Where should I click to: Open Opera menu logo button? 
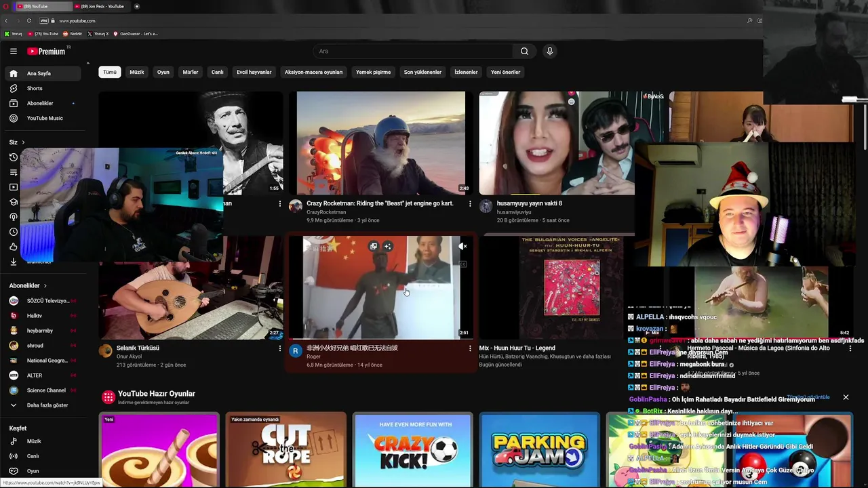point(5,6)
